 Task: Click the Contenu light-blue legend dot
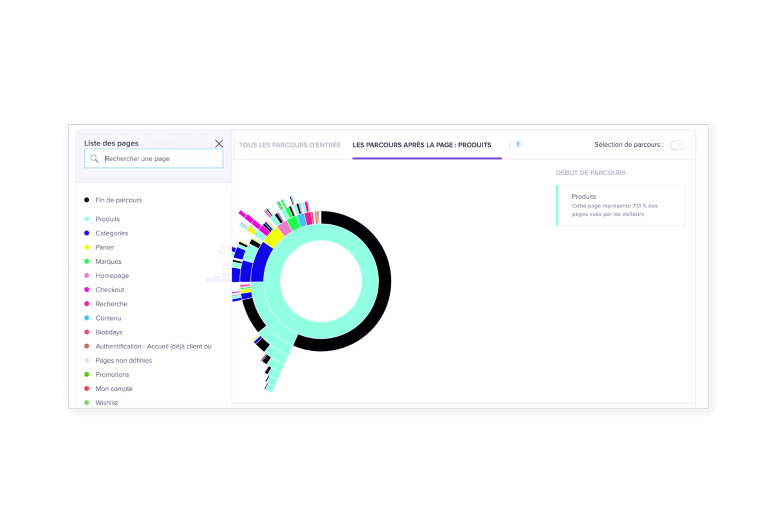pos(87,318)
